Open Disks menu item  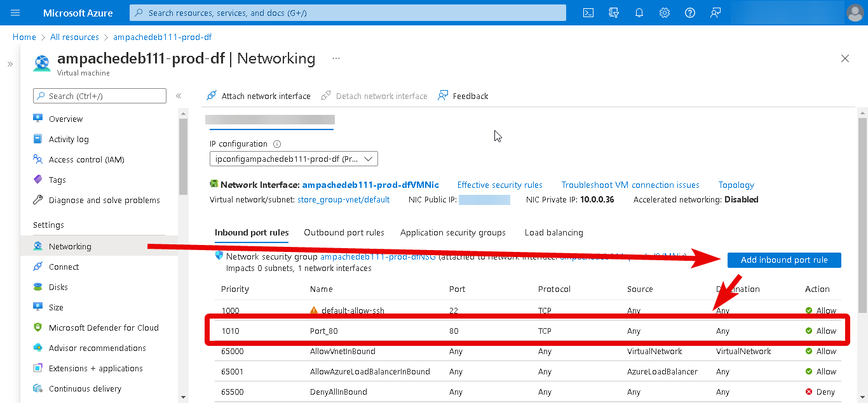[58, 287]
